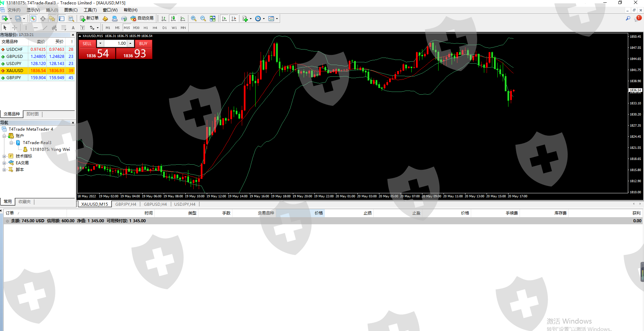
Task: Click the zoom in magnifier icon
Action: [x=194, y=19]
